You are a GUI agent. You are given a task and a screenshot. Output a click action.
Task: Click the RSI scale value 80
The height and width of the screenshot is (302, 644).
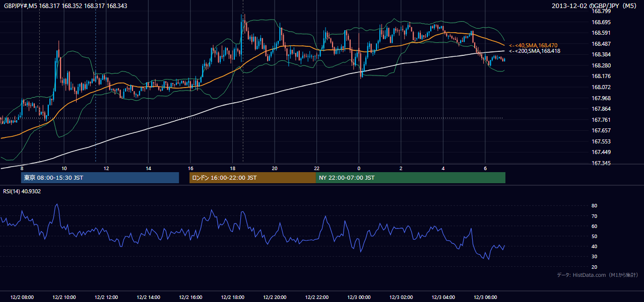(x=595, y=206)
